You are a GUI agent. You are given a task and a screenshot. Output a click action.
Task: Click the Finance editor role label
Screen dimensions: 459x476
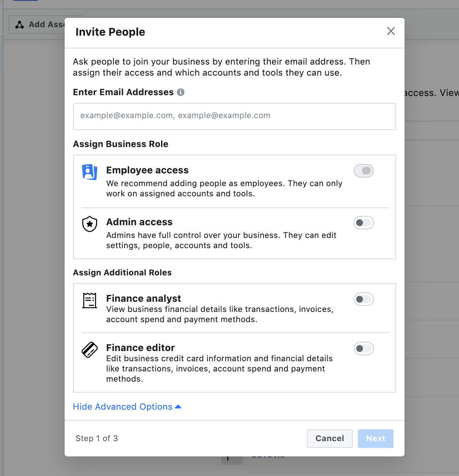pos(140,348)
